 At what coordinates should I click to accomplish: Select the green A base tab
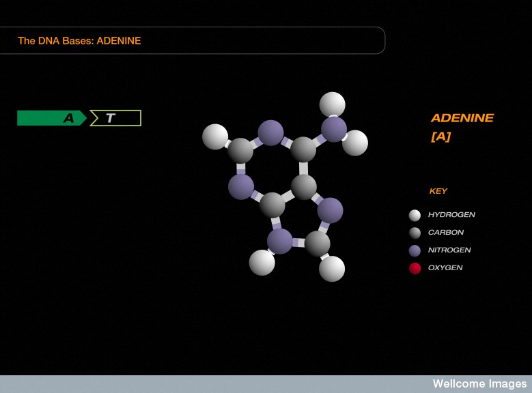pyautogui.click(x=52, y=118)
